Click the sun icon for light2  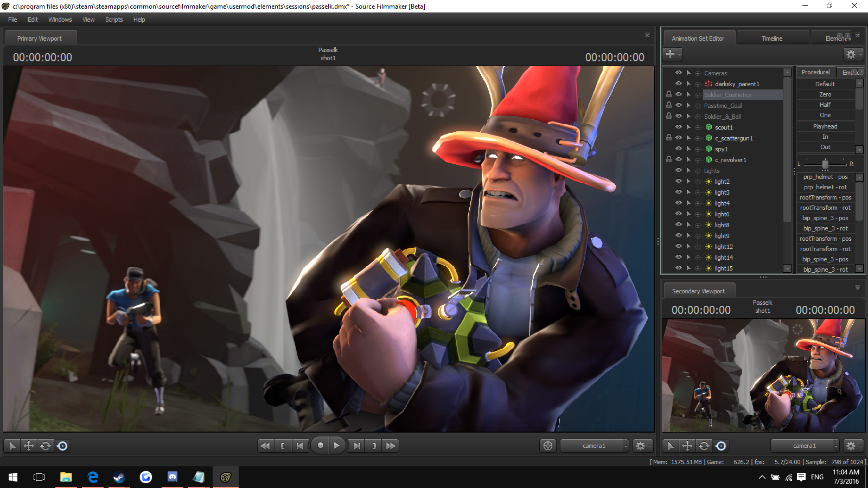tap(709, 182)
